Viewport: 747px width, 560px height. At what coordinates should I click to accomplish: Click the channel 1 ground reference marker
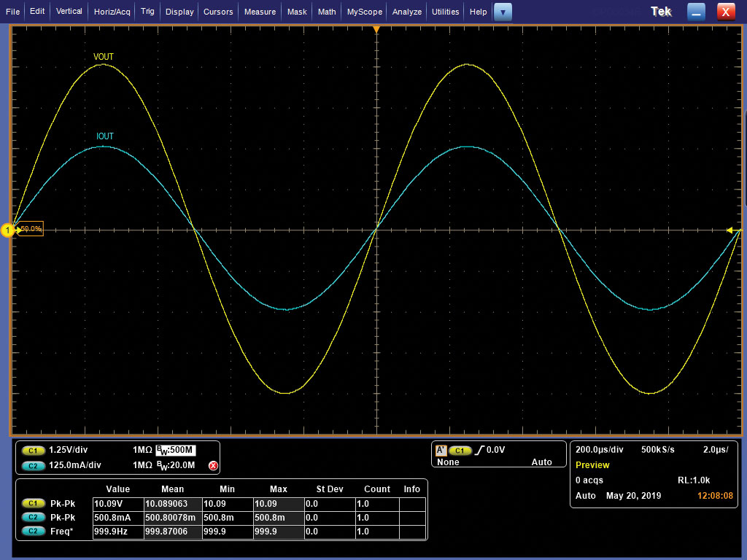tap(7, 230)
